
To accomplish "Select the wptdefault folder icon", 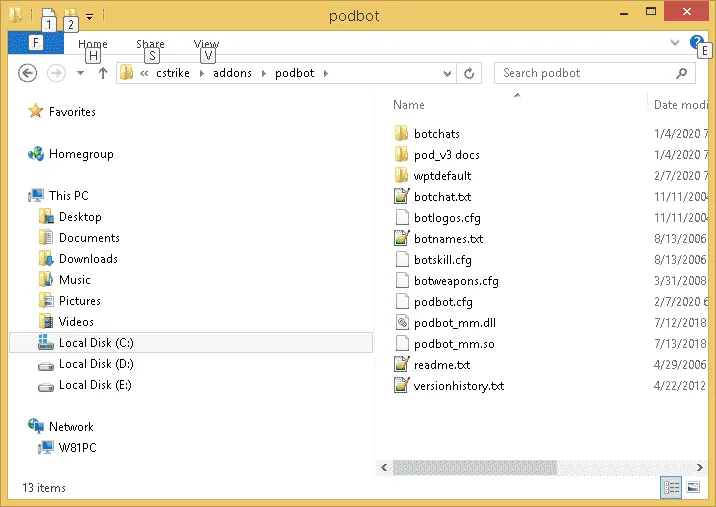I will click(x=401, y=175).
